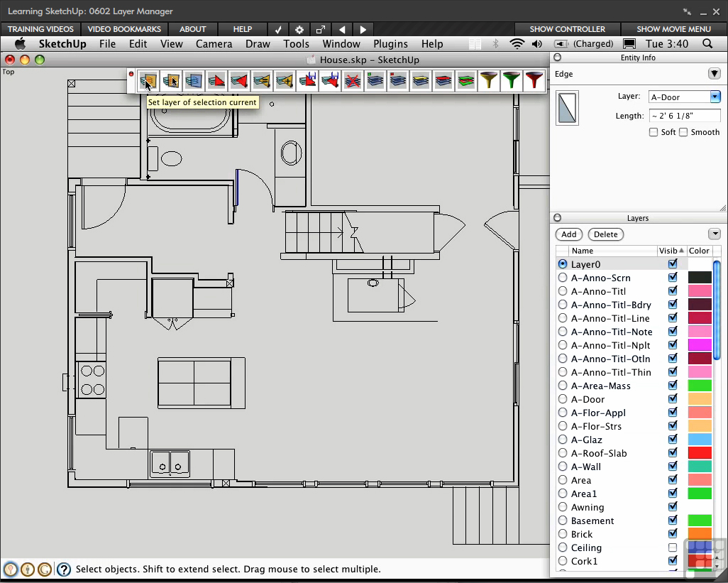Click the Length input field
Viewport: 728px width, 583px height.
[685, 116]
